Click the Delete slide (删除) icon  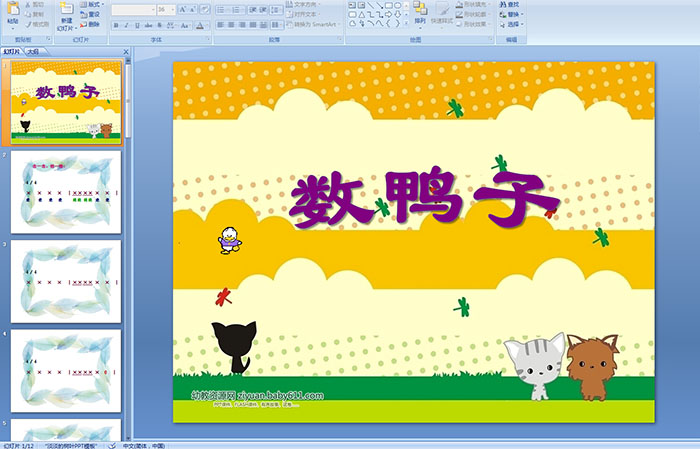(x=89, y=24)
